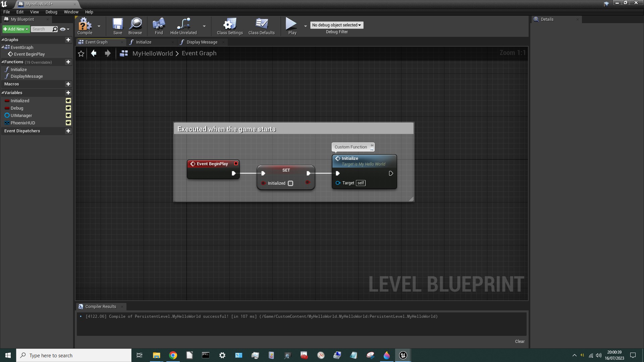The height and width of the screenshot is (362, 644).
Task: Click Initialize node output exec pin
Action: (391, 173)
